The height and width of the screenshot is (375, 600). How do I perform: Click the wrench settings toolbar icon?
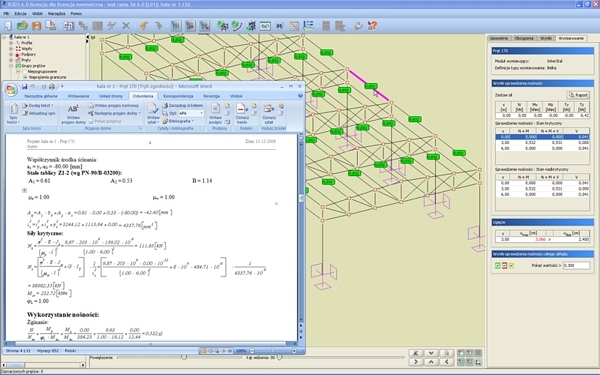tap(358, 26)
